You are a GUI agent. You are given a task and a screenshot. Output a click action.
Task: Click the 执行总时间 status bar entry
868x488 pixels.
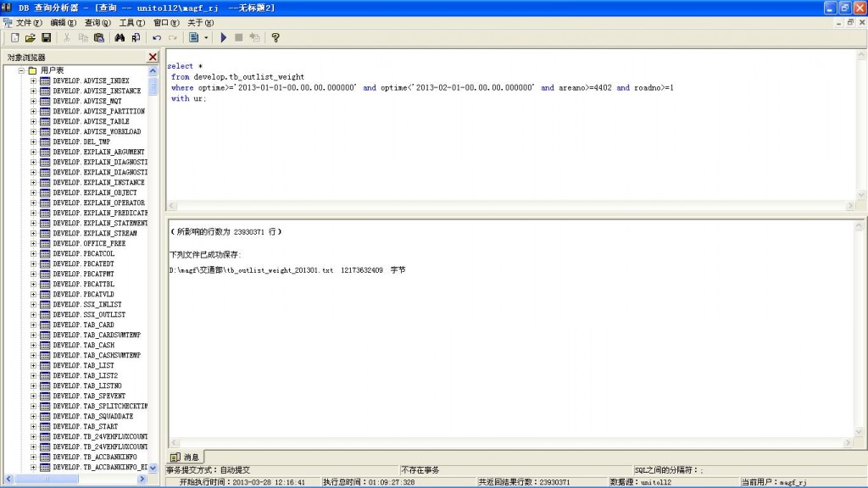369,482
